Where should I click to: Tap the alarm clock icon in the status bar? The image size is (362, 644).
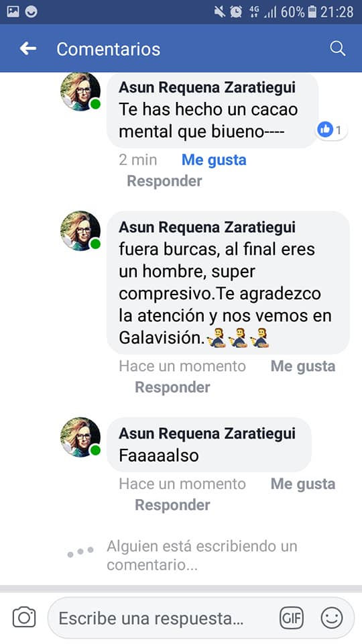point(236,12)
